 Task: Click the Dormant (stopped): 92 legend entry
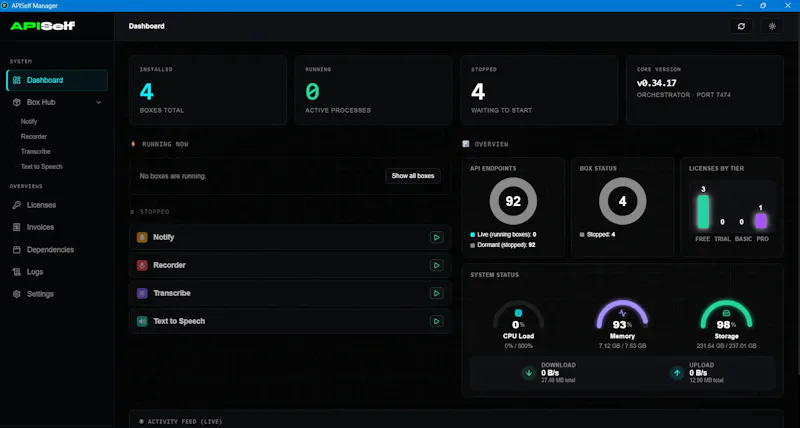click(x=503, y=245)
